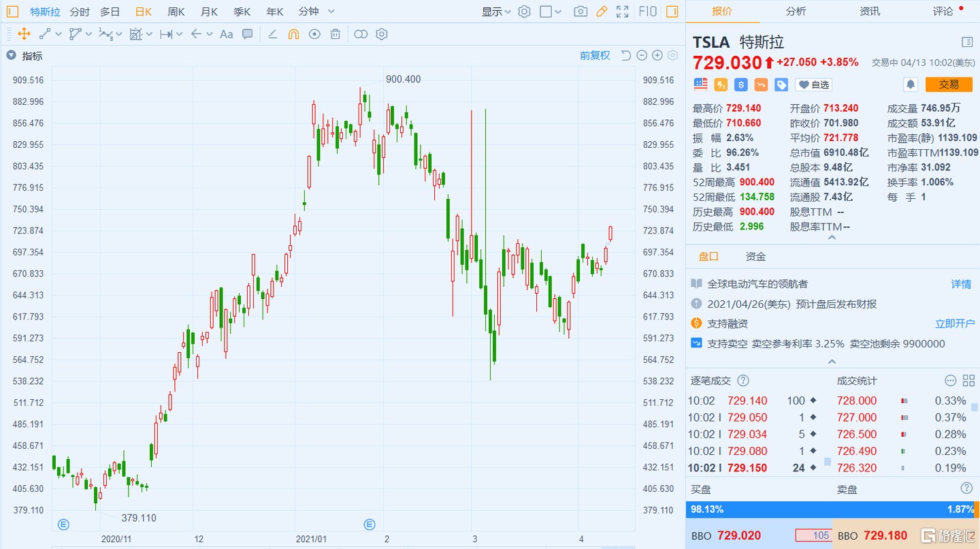
Task: Expand the range measurement tool options arrow
Action: (x=179, y=34)
